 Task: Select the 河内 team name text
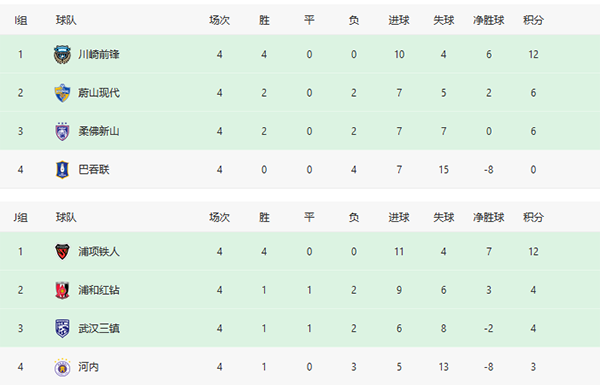point(88,367)
